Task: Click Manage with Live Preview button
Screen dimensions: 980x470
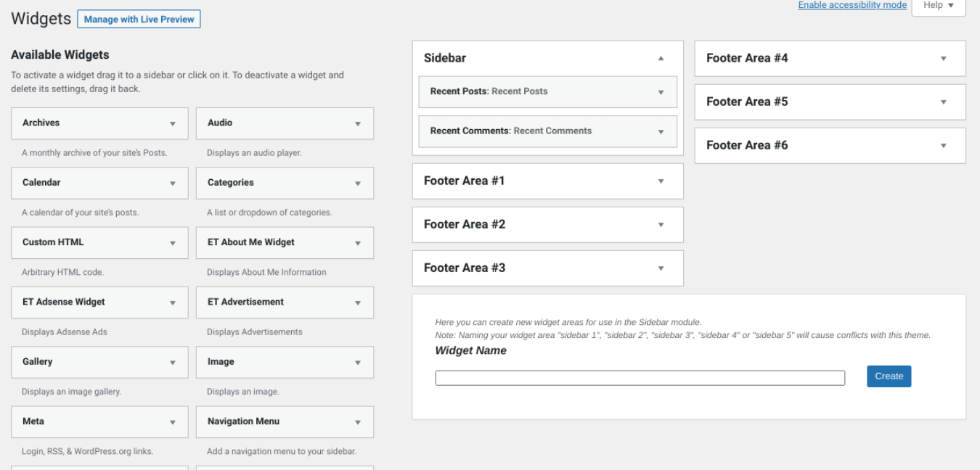Action: [139, 20]
